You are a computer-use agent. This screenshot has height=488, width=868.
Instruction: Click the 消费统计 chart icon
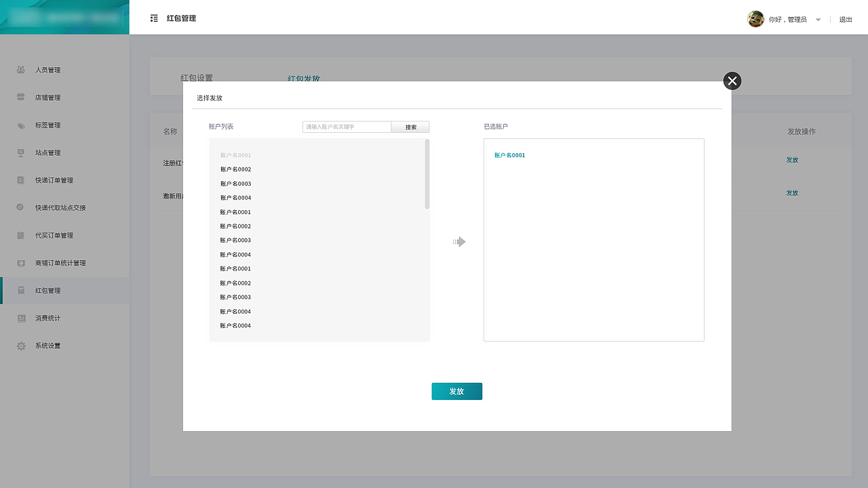21,318
